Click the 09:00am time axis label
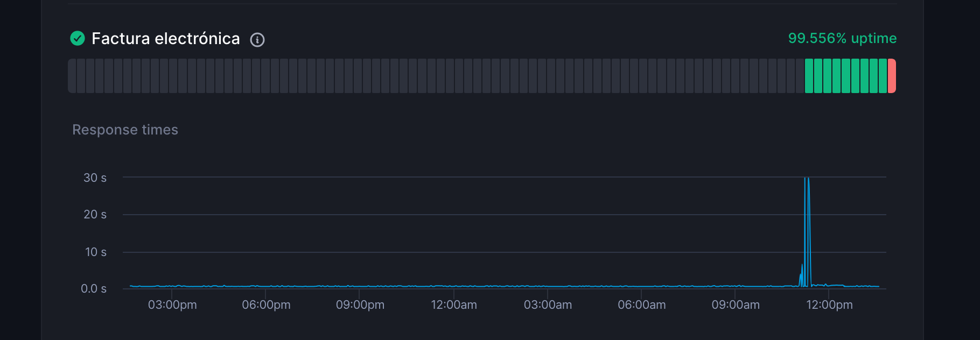 click(736, 304)
